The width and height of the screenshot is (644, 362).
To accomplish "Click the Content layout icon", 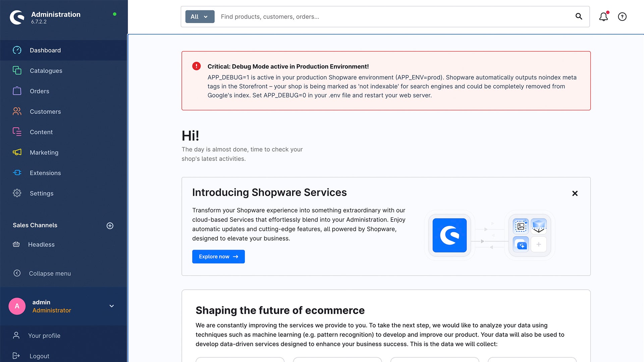I will tap(17, 132).
